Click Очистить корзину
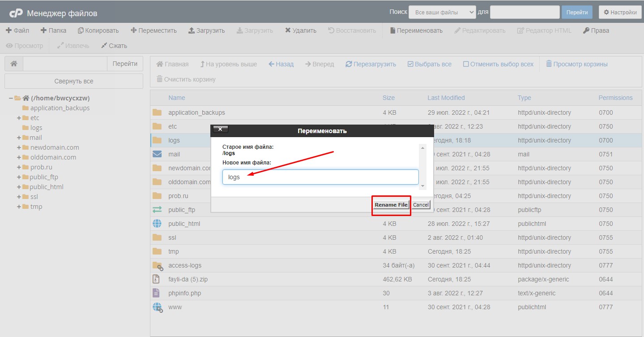 coord(186,79)
